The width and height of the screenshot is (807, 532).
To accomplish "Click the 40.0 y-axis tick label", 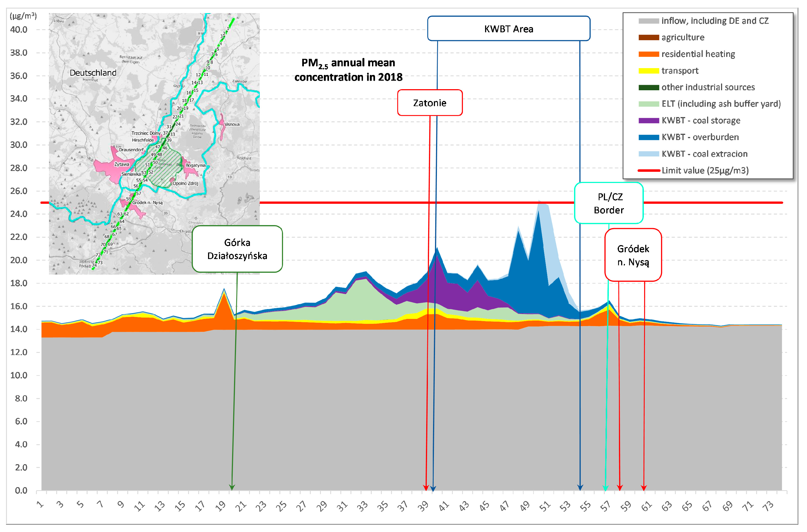I will 19,30.
